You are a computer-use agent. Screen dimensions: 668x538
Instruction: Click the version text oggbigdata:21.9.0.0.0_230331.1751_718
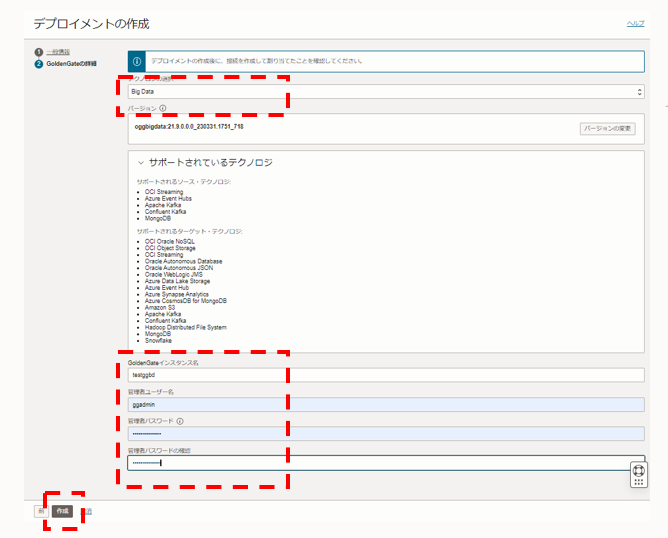(189, 127)
